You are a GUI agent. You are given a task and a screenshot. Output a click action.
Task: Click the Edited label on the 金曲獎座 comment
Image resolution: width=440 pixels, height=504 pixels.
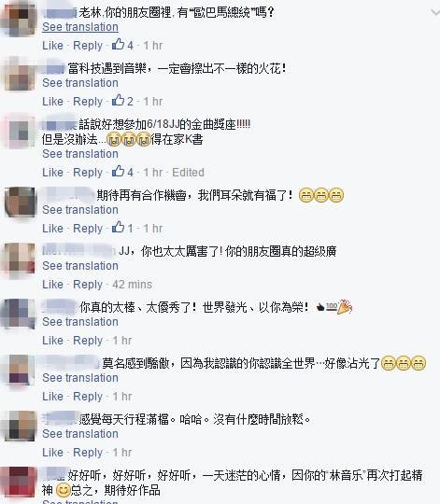(188, 173)
